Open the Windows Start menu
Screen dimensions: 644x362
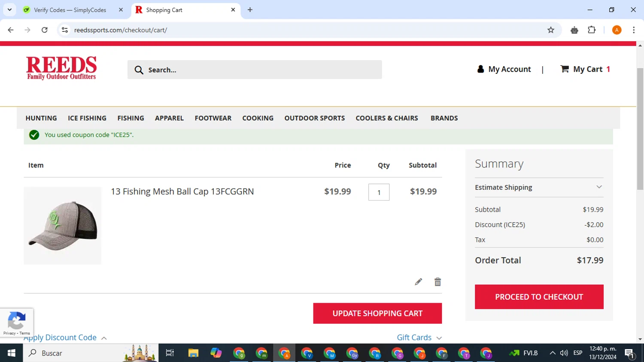[12, 353]
